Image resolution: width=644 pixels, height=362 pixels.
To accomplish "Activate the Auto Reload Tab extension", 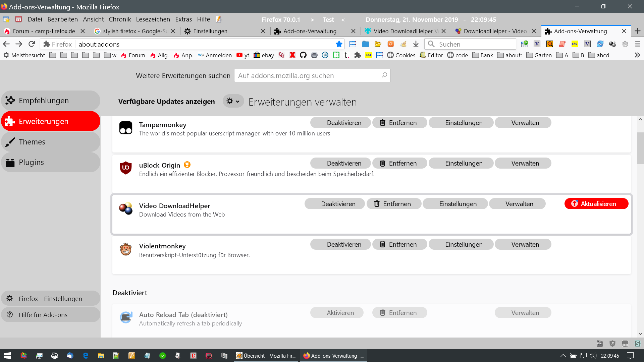I will tap(337, 313).
